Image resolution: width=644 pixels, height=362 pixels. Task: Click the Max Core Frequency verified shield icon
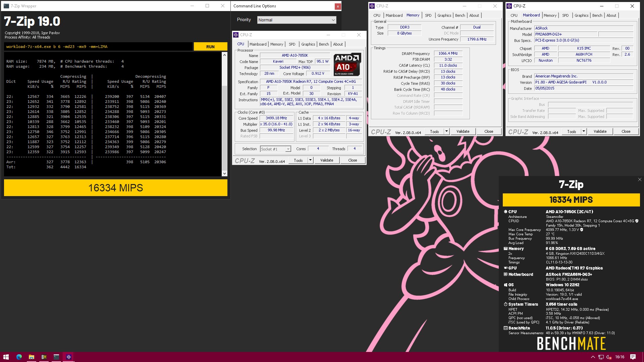pos(582,230)
